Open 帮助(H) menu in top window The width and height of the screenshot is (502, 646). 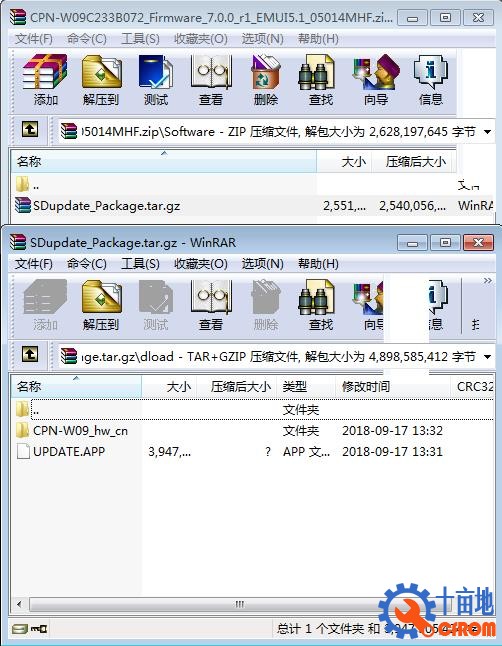pyautogui.click(x=318, y=39)
